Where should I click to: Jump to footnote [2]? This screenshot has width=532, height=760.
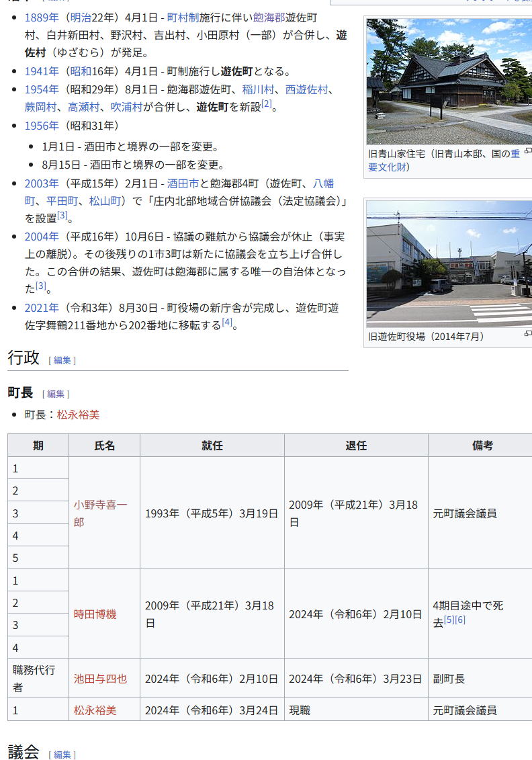point(267,103)
